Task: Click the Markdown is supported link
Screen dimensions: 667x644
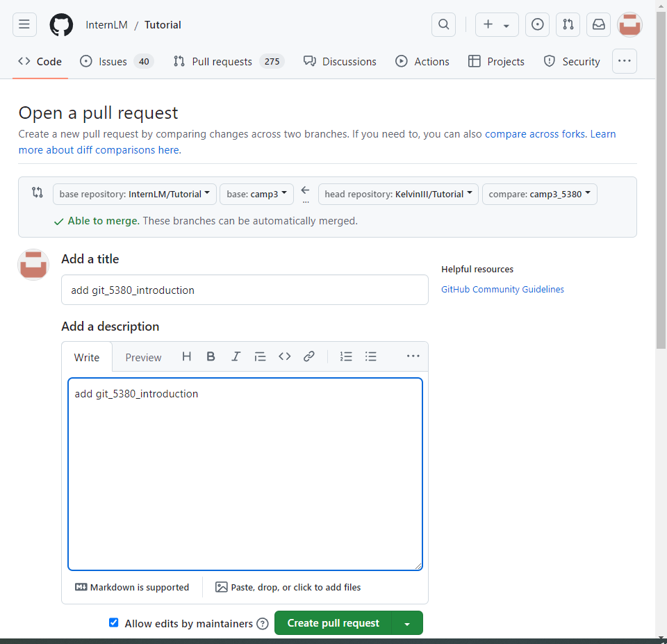Action: [x=132, y=587]
